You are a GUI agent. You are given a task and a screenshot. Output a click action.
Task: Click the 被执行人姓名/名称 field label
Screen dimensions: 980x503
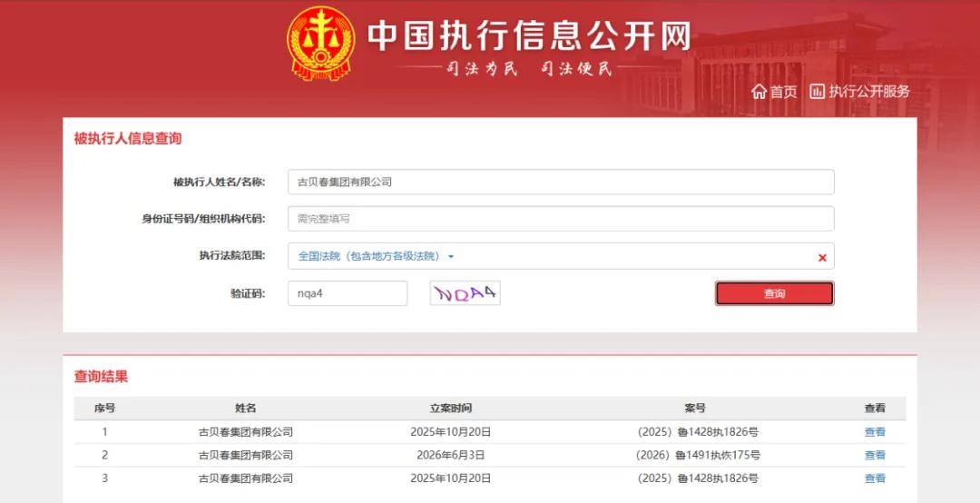click(x=220, y=182)
